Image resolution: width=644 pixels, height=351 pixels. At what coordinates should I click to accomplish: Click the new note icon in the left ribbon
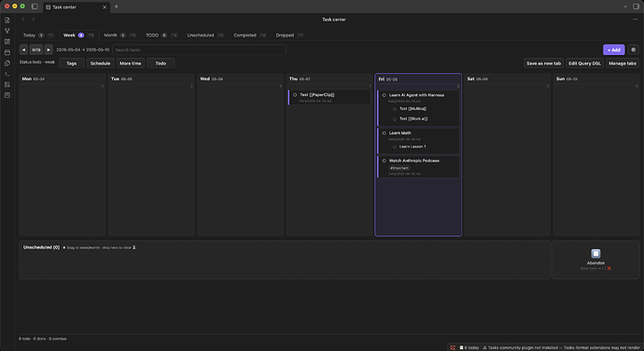coord(7,21)
